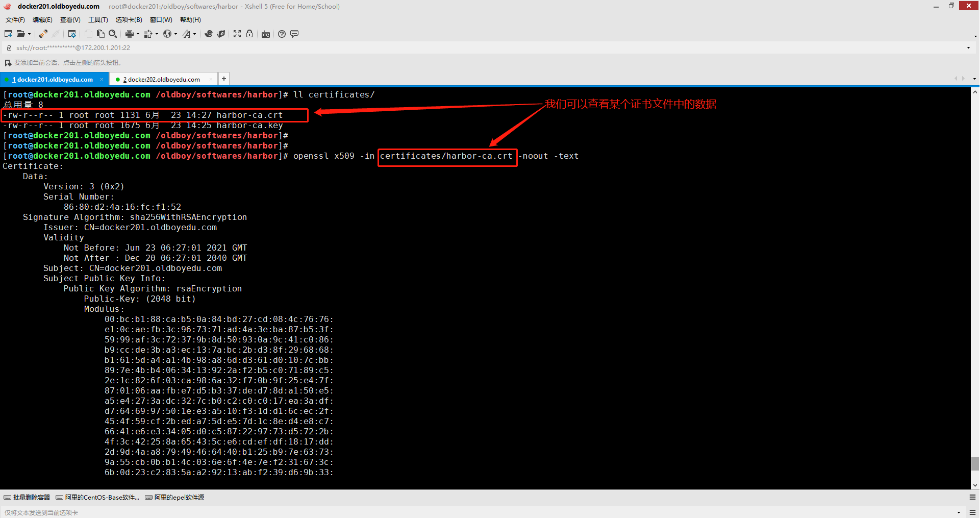This screenshot has height=518, width=980.
Task: Click the Xftp swirl icon
Action: (x=209, y=34)
